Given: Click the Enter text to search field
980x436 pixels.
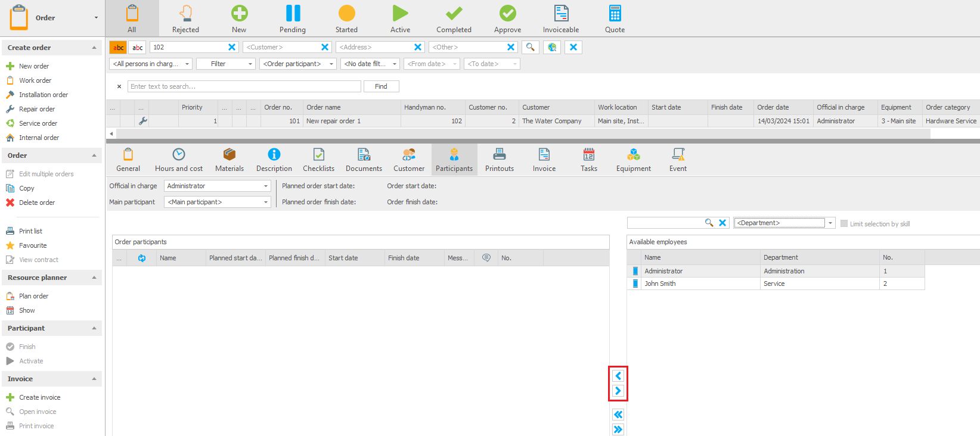Looking at the screenshot, I should [x=244, y=86].
